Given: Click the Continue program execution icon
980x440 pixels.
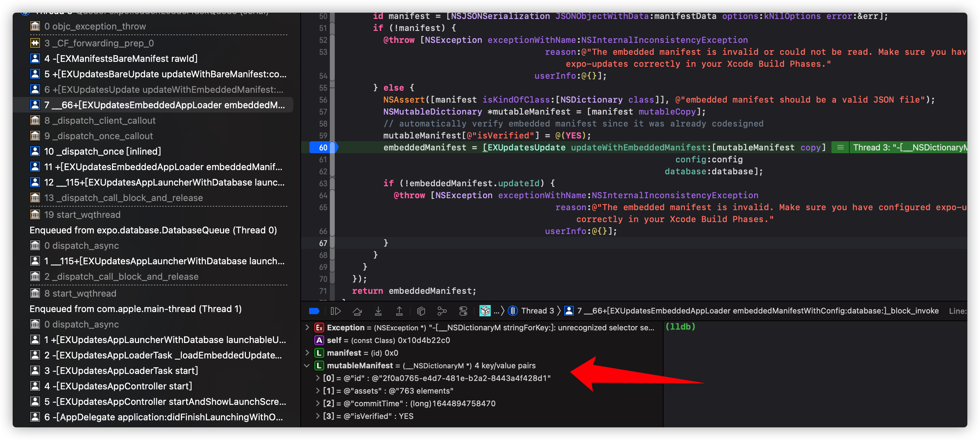Looking at the screenshot, I should (x=336, y=311).
